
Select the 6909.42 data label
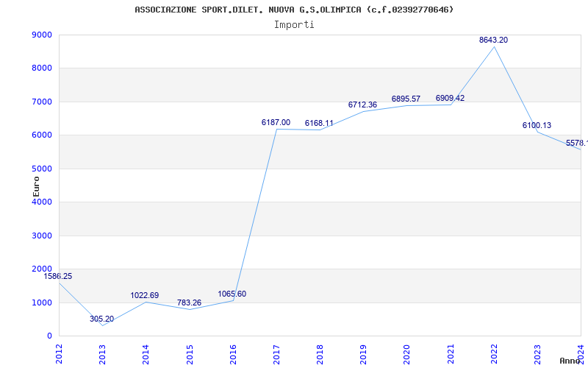tap(450, 98)
